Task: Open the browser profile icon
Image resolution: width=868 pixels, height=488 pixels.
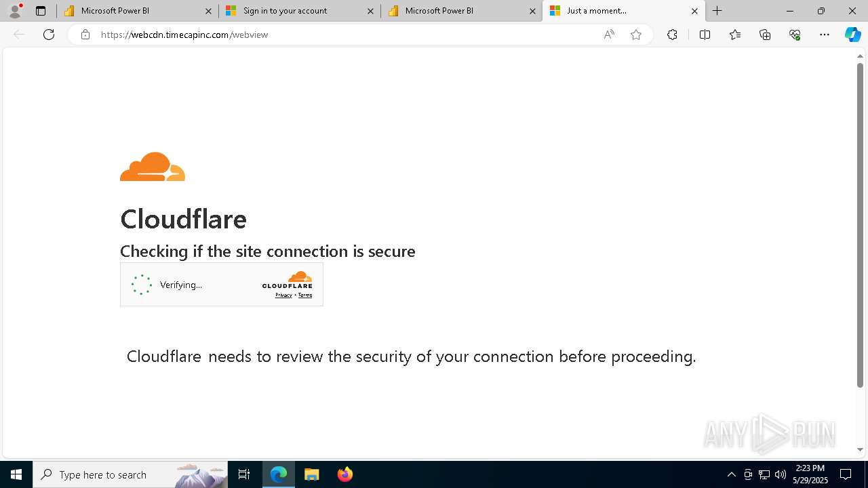Action: pos(15,11)
